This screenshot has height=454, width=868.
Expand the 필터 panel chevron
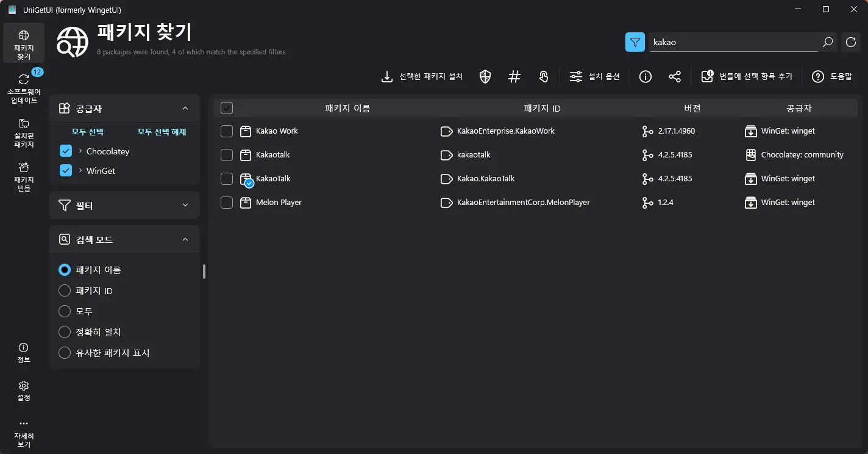tap(185, 205)
